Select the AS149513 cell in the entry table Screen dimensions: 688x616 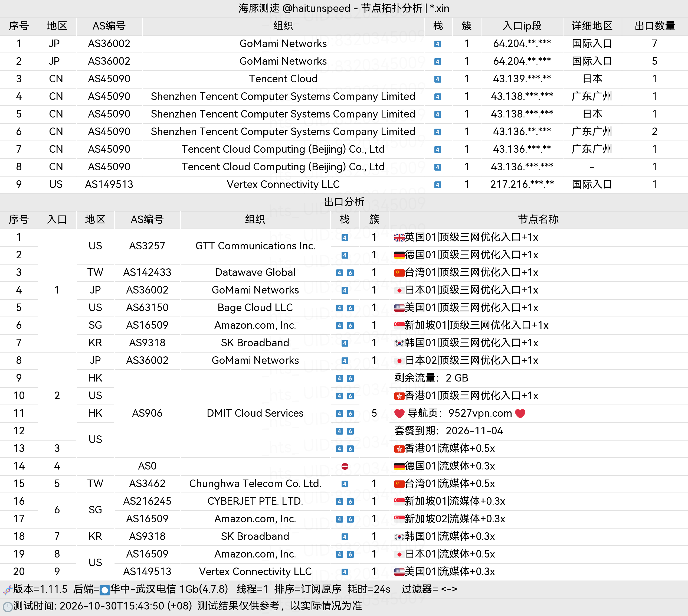click(109, 184)
